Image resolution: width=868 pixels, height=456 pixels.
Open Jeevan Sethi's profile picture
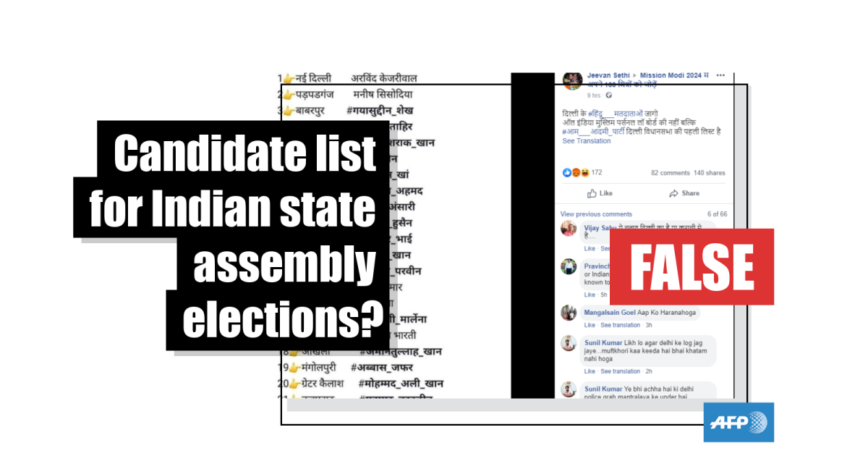572,80
